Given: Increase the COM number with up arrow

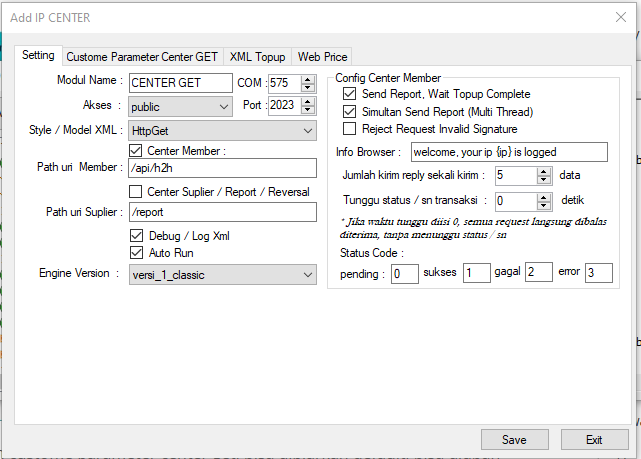Looking at the screenshot, I should click(x=308, y=78).
